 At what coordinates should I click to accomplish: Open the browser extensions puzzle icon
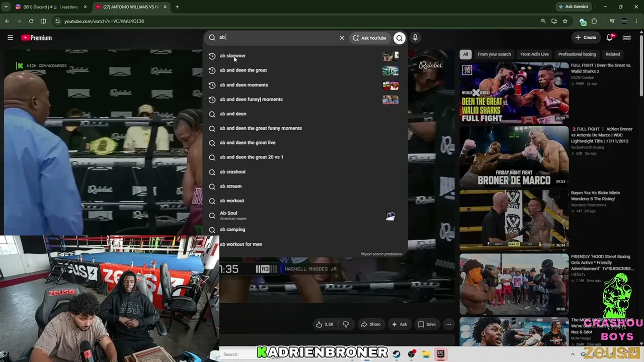[x=594, y=21]
